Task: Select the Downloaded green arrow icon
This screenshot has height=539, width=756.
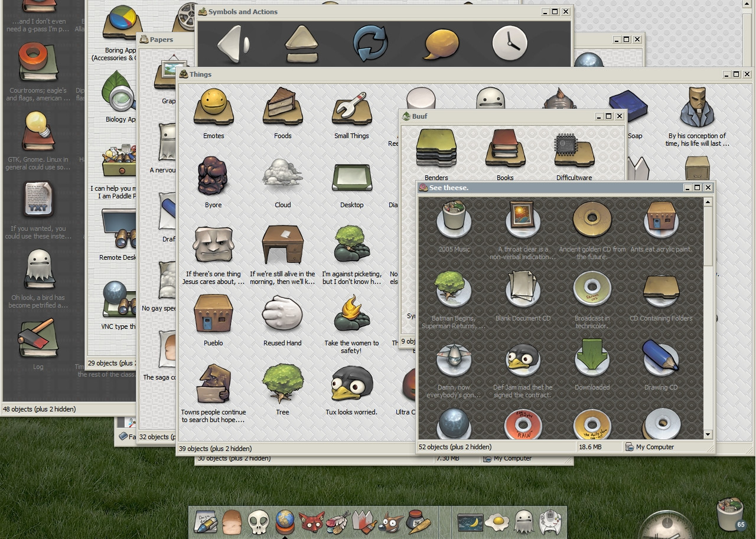Action: [592, 358]
